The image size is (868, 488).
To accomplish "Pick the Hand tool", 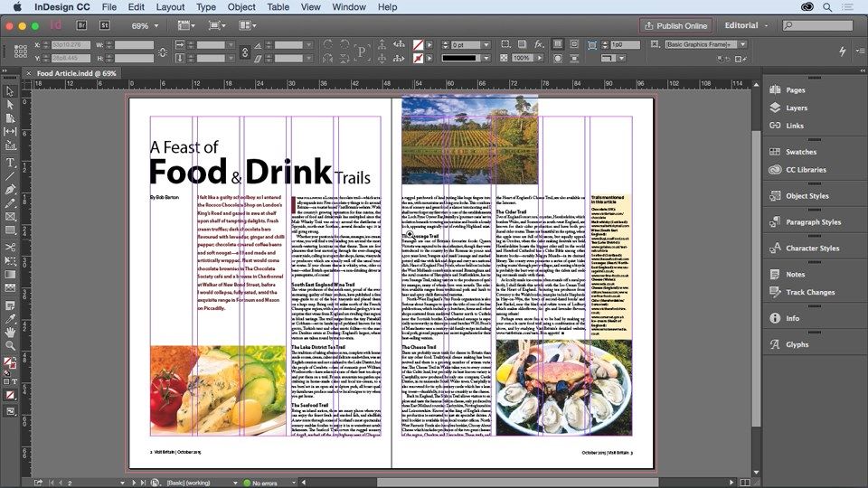I will [x=10, y=332].
